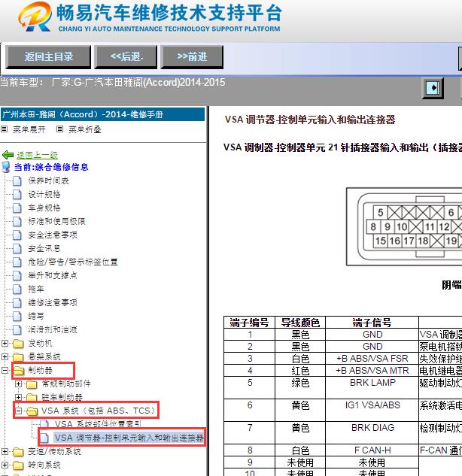Click the 当前:综合维修信息 computer icon
Image resolution: width=462 pixels, height=476 pixels.
click(6, 167)
